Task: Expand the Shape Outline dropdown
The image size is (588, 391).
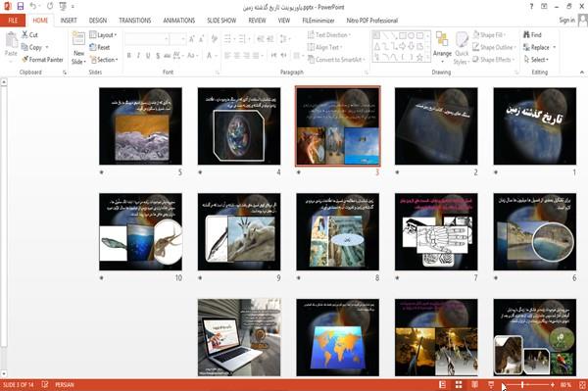Action: [494, 47]
